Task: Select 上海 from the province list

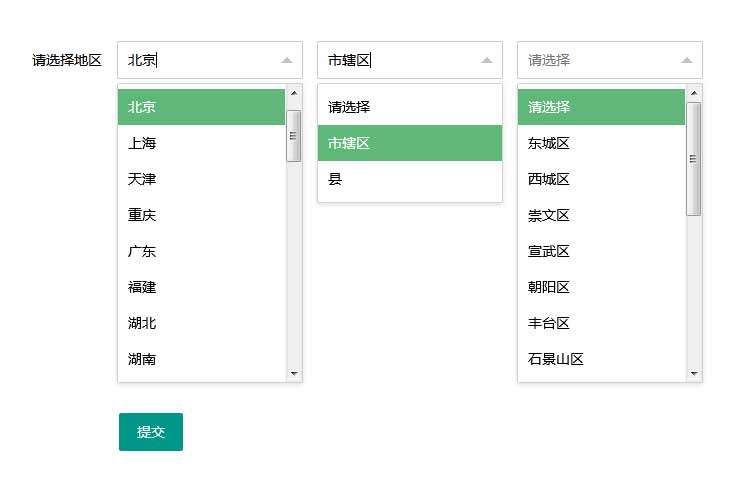Action: click(201, 143)
